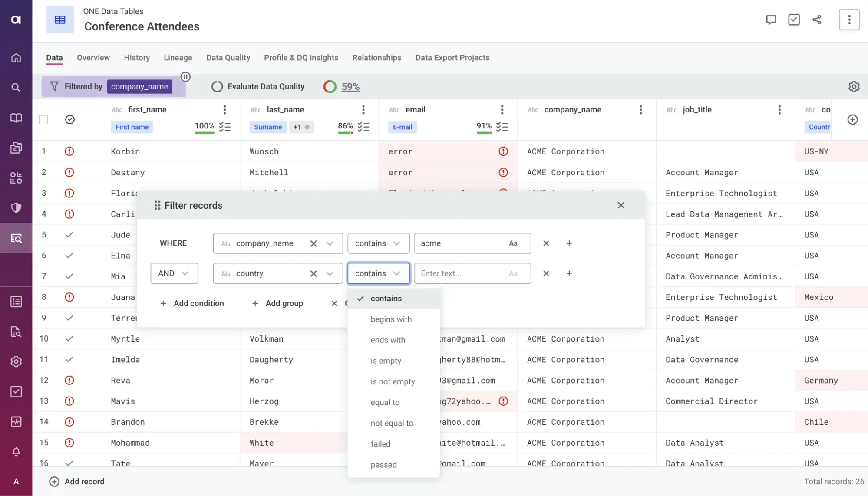Open the company_name field dropdown in filter
Image resolution: width=868 pixels, height=496 pixels.
point(329,243)
